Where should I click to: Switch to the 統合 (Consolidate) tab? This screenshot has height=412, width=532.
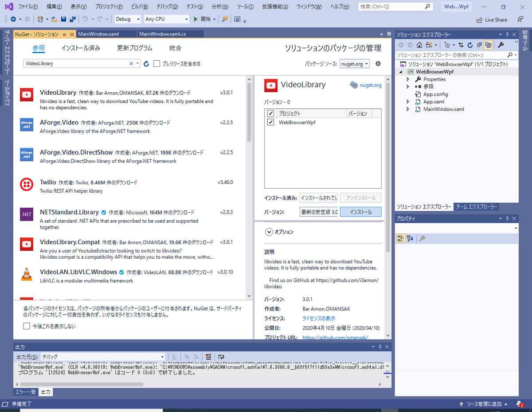click(x=175, y=48)
